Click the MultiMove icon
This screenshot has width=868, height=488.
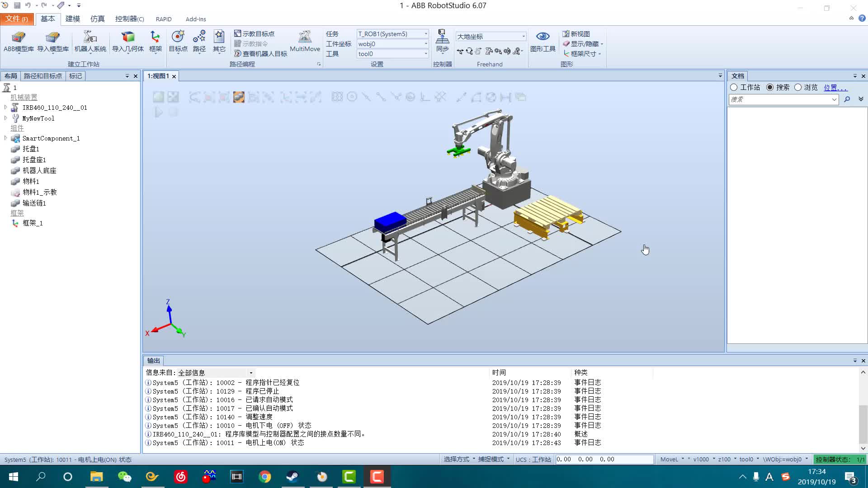tap(305, 41)
